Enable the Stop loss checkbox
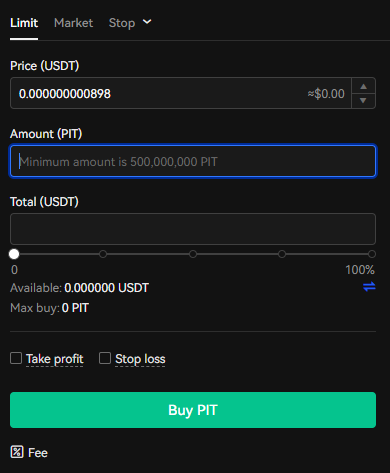 click(105, 358)
